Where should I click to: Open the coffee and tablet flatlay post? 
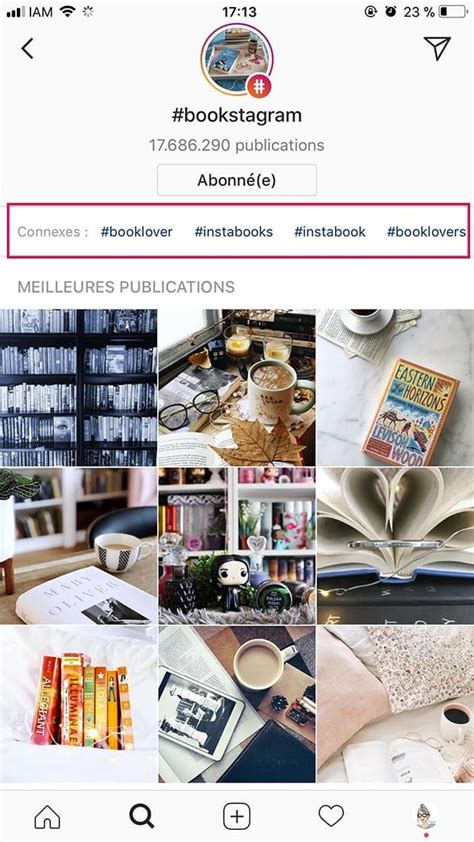(237, 704)
